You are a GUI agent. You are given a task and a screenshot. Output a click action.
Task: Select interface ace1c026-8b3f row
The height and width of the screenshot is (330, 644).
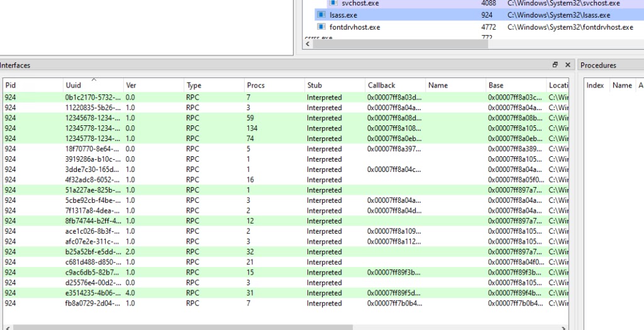pyautogui.click(x=286, y=231)
